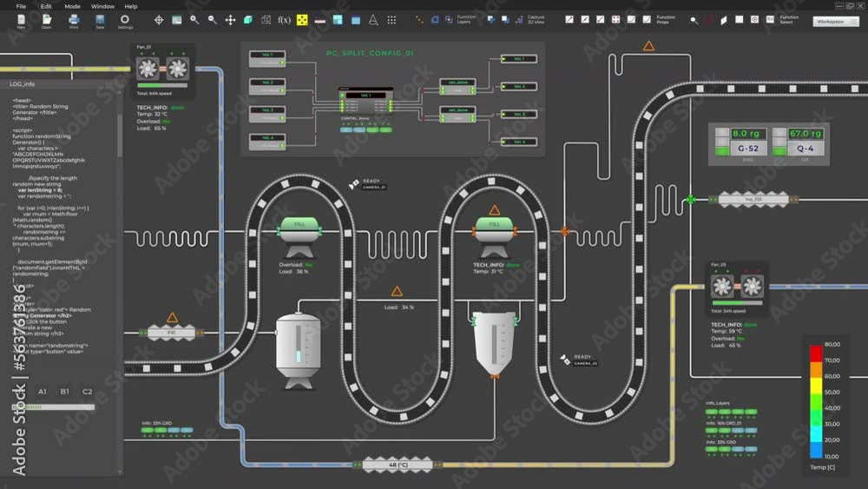Click the Info_Layers label

point(718,403)
